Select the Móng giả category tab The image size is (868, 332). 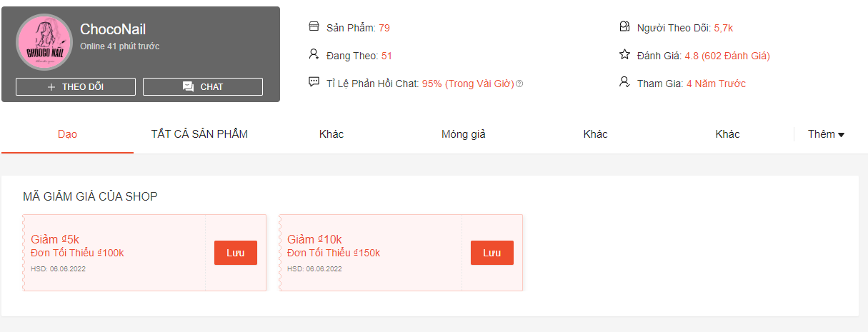464,134
